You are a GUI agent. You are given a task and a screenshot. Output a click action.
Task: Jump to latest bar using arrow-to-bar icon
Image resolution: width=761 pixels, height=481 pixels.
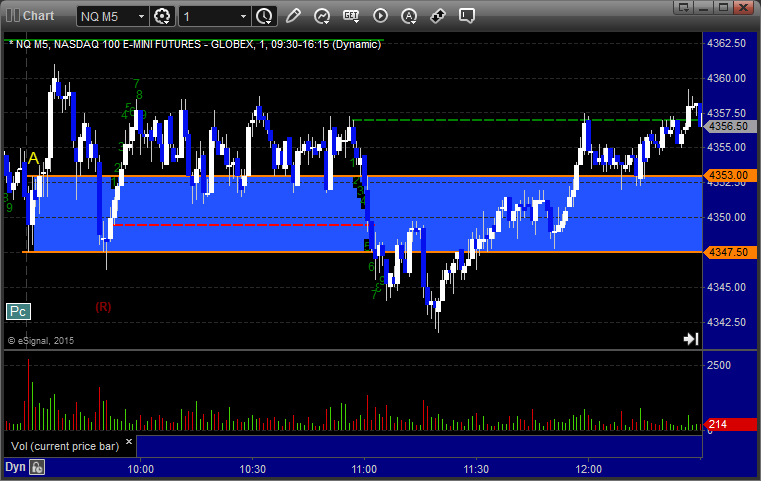click(x=691, y=338)
